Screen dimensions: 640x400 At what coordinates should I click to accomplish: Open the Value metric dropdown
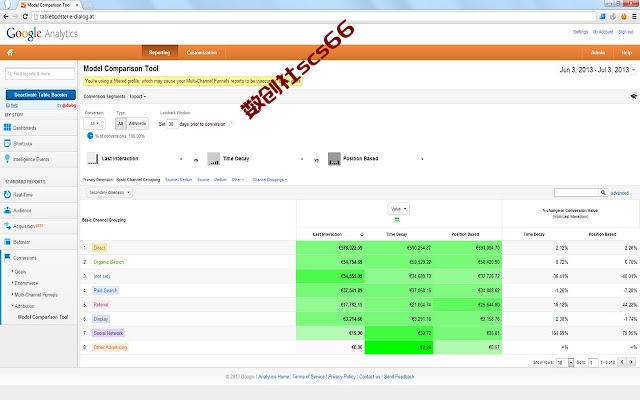click(x=398, y=209)
